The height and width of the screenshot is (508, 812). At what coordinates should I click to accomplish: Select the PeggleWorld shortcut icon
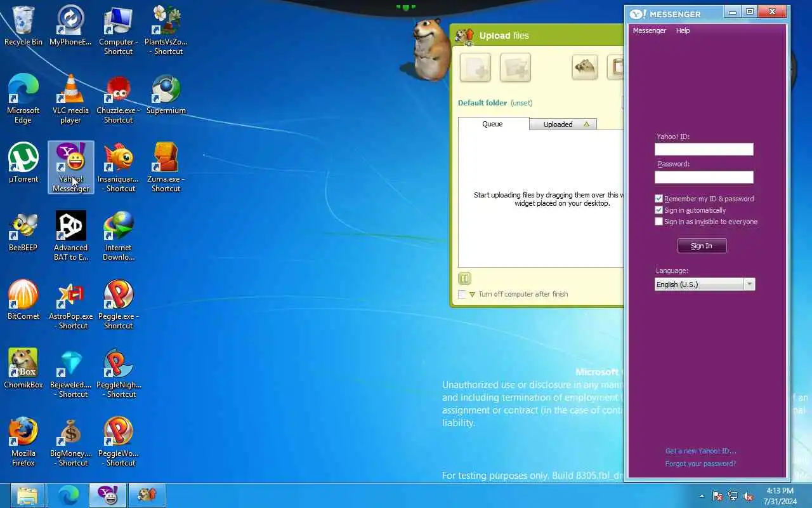coord(118,442)
